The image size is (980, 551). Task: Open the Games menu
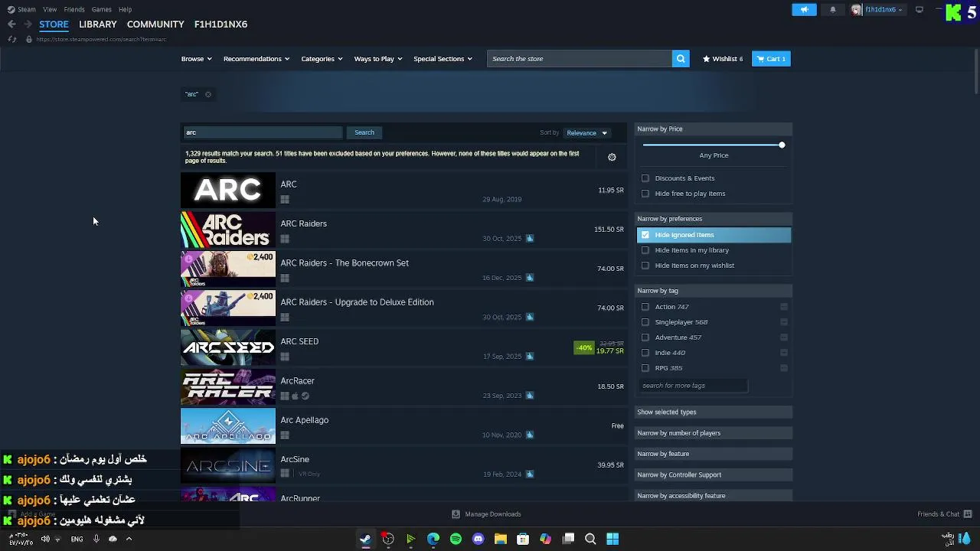[x=101, y=10]
